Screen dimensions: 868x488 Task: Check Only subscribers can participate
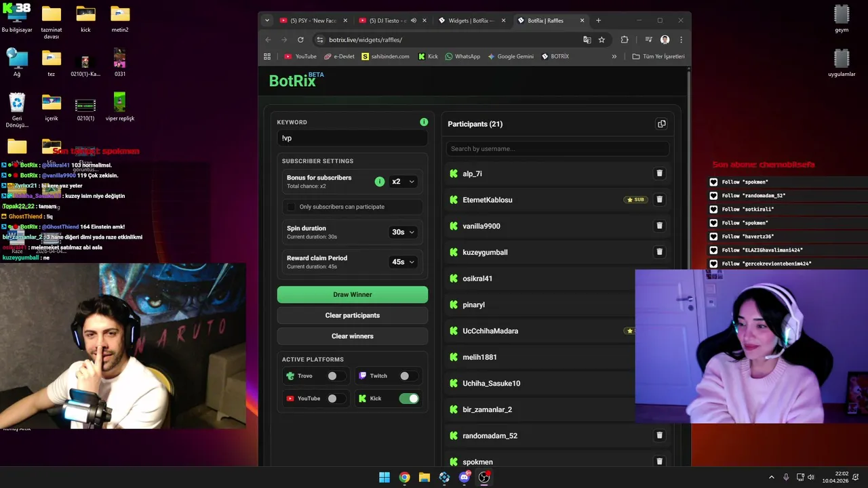tap(292, 207)
